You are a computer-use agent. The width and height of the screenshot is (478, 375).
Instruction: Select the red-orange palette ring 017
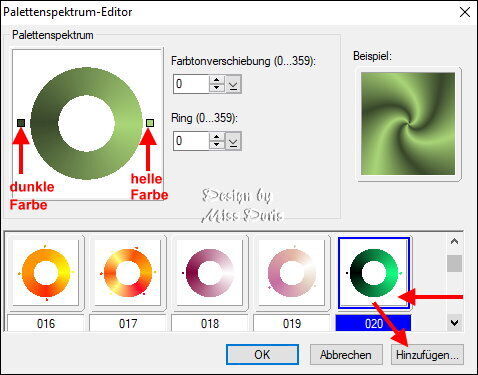pos(128,272)
